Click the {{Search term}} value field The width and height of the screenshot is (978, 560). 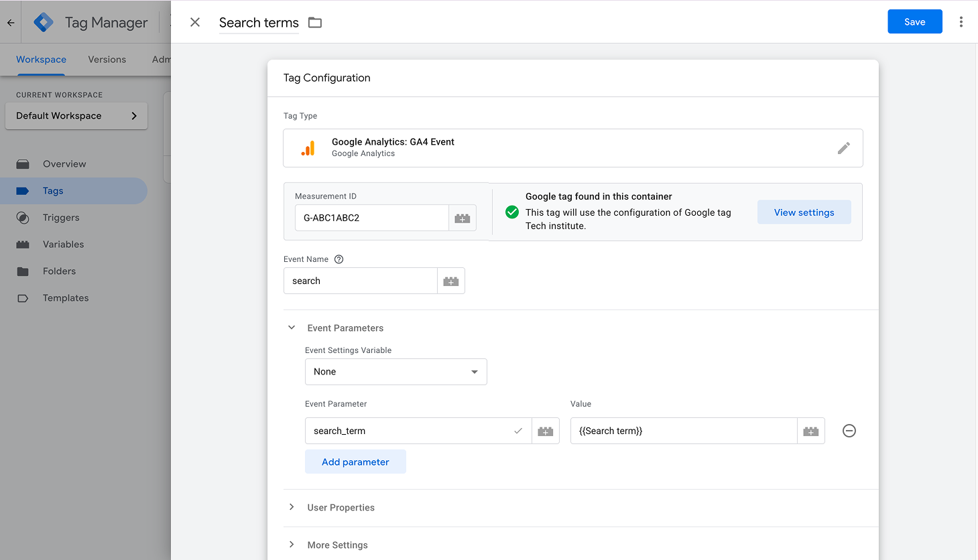tap(684, 431)
